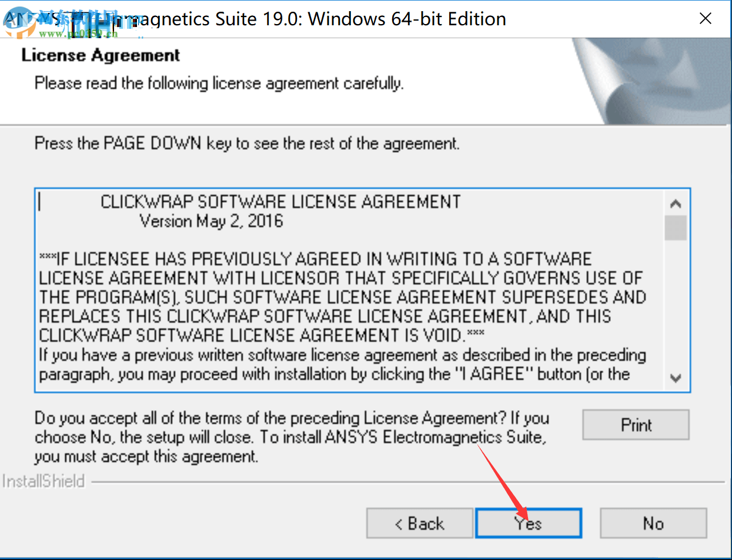Click the scrollbar track below the thumb
The image size is (732, 560).
click(676, 306)
